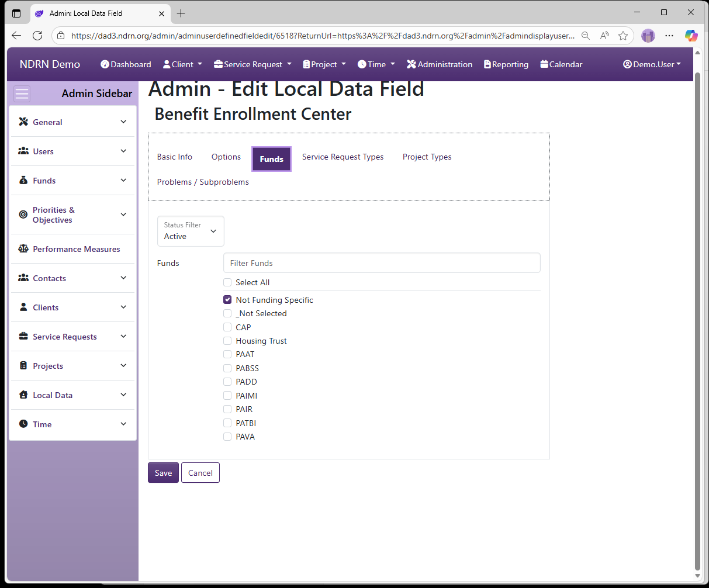Viewport: 709px width, 588px height.
Task: Click the General tools icon in sidebar
Action: point(23,122)
